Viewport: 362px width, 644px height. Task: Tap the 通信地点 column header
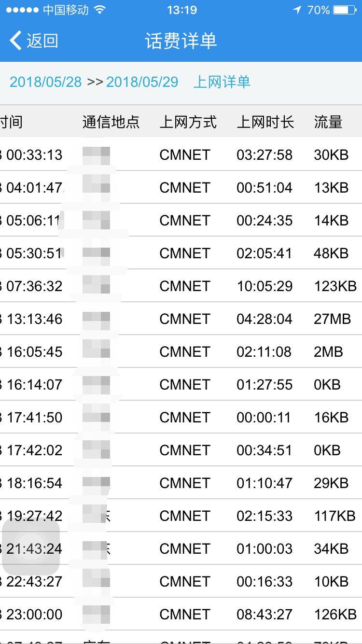(x=111, y=122)
